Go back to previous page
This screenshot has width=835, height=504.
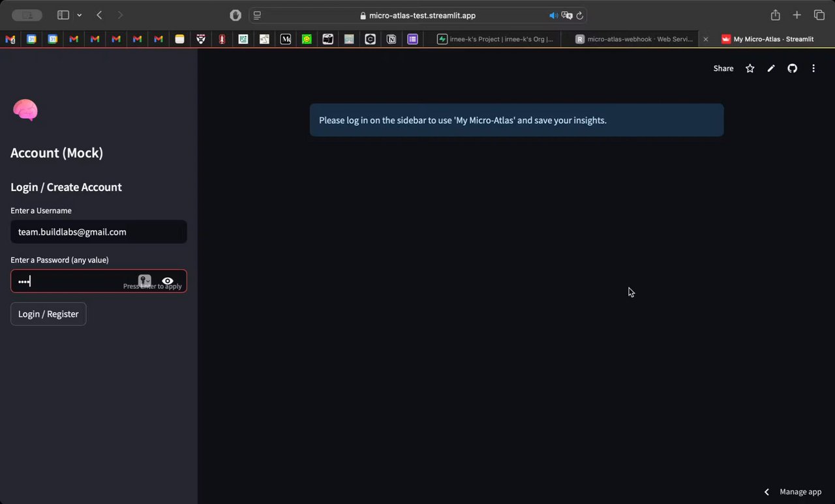[99, 15]
